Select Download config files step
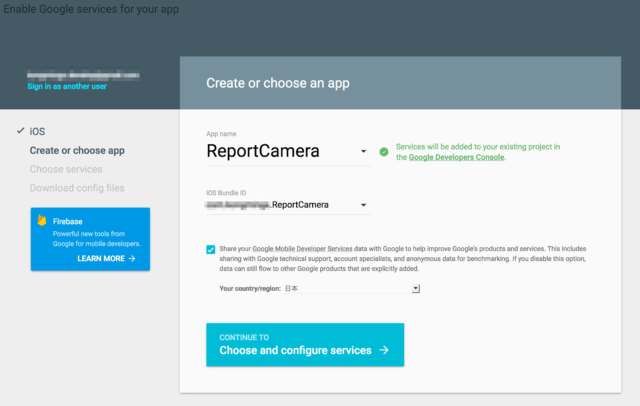 (77, 188)
